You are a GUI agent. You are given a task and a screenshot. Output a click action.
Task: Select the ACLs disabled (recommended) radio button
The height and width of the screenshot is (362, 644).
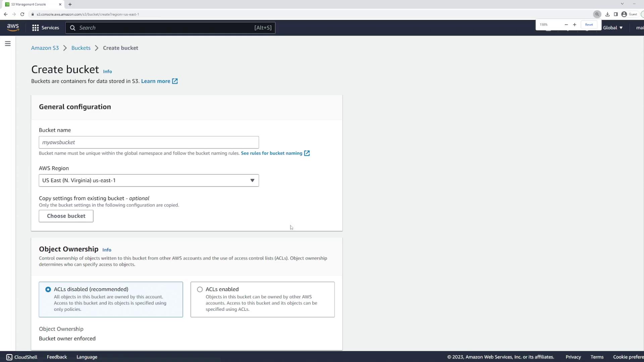pos(48,289)
